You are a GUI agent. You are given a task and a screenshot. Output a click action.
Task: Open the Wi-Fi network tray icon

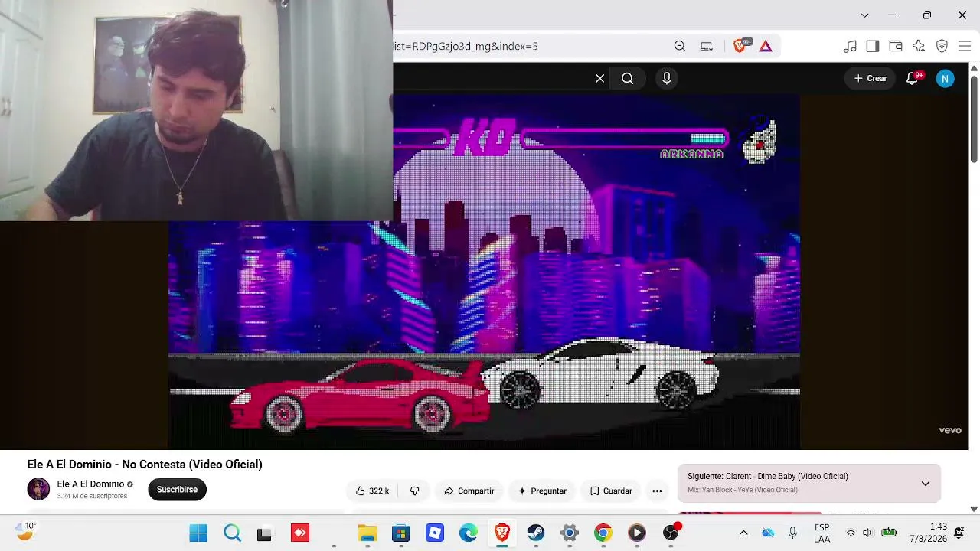tap(851, 533)
